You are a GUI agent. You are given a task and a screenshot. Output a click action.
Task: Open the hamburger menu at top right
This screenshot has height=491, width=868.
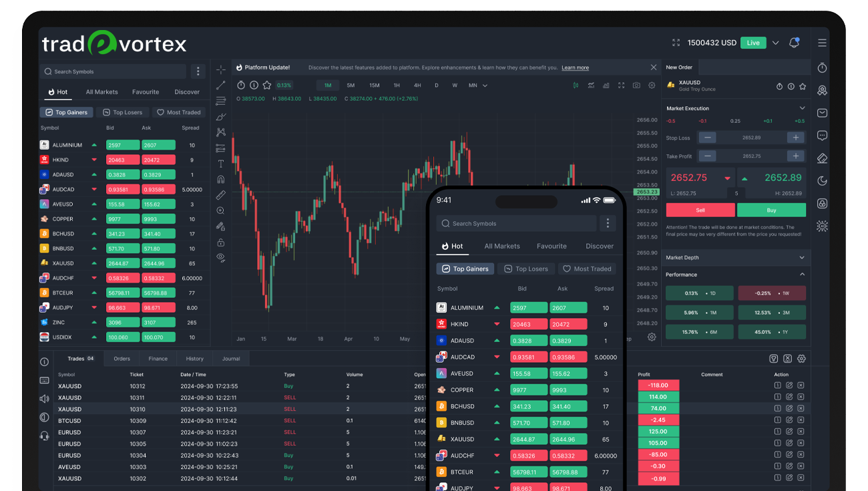[822, 43]
